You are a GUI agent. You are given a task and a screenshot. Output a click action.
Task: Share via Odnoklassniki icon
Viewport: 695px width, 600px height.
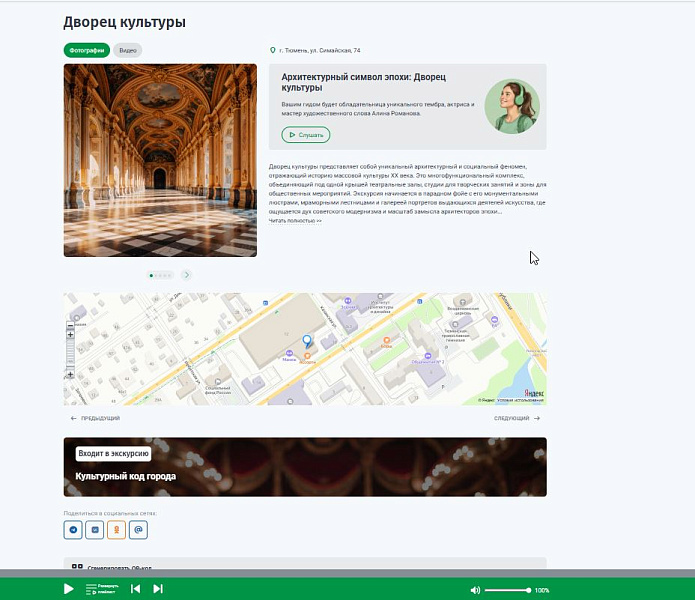point(117,530)
